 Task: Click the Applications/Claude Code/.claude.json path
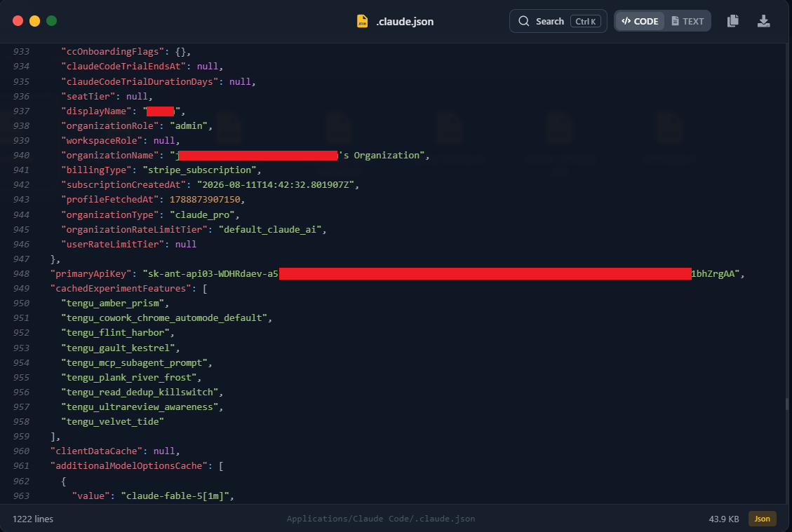381,519
